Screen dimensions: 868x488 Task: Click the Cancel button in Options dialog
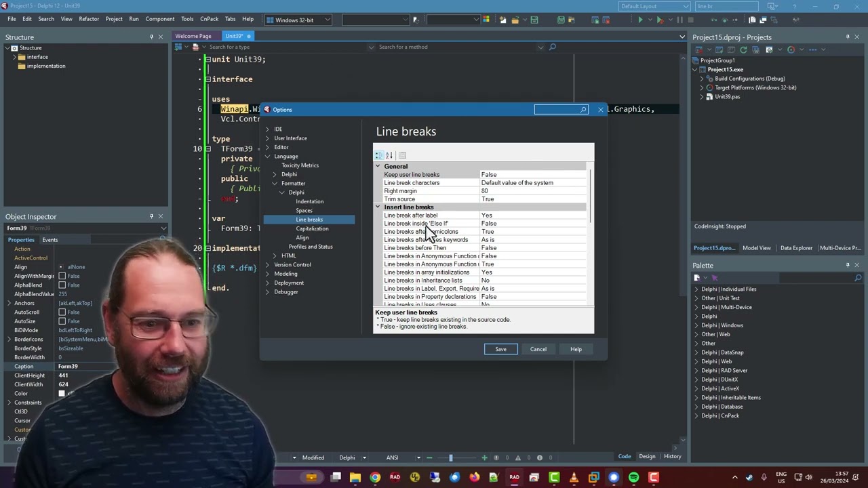pos(538,349)
